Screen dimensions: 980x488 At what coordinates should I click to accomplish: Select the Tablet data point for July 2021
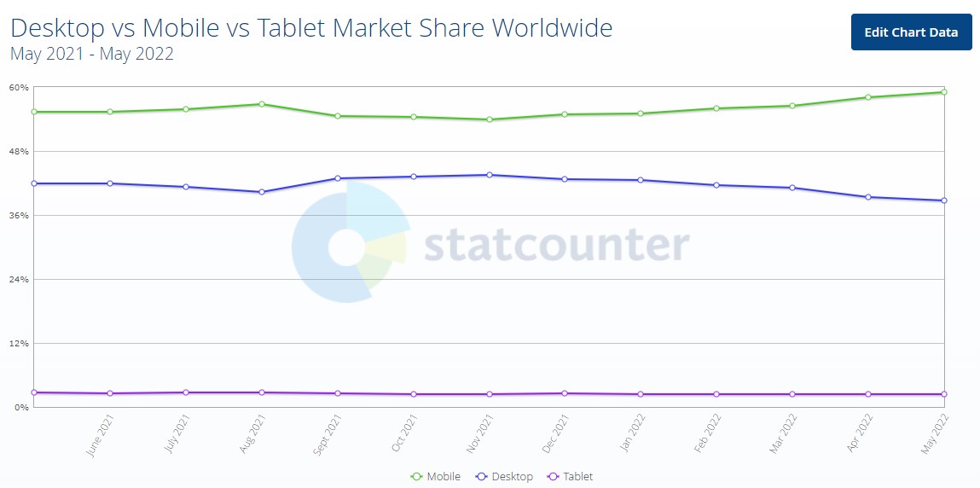click(186, 392)
